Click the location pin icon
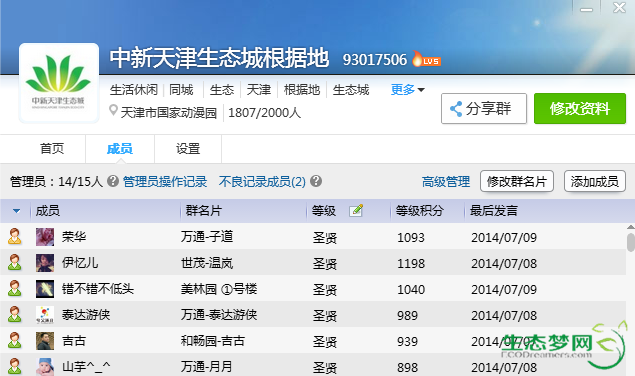 point(113,111)
